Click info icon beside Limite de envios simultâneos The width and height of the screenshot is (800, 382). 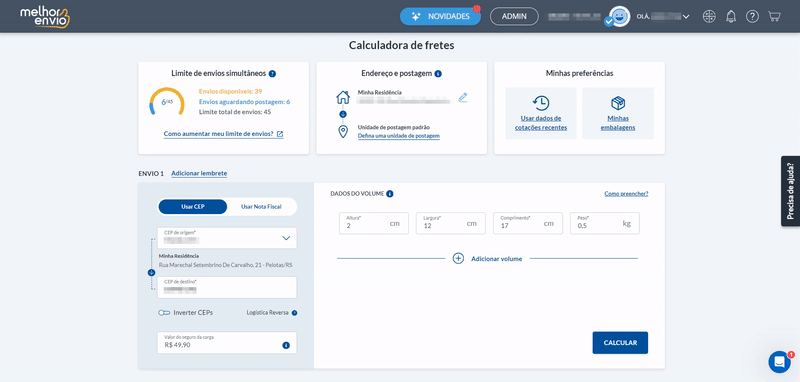point(272,73)
